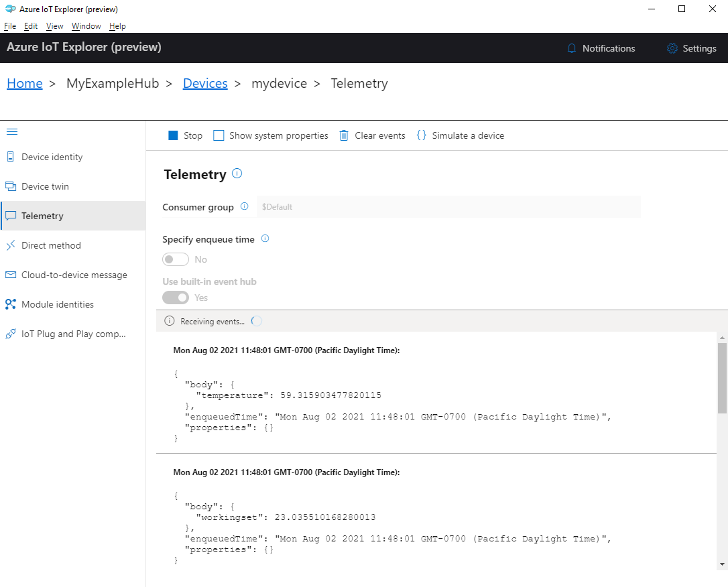This screenshot has height=587, width=728.
Task: Enable Specify enqueue time toggle
Action: coord(175,259)
